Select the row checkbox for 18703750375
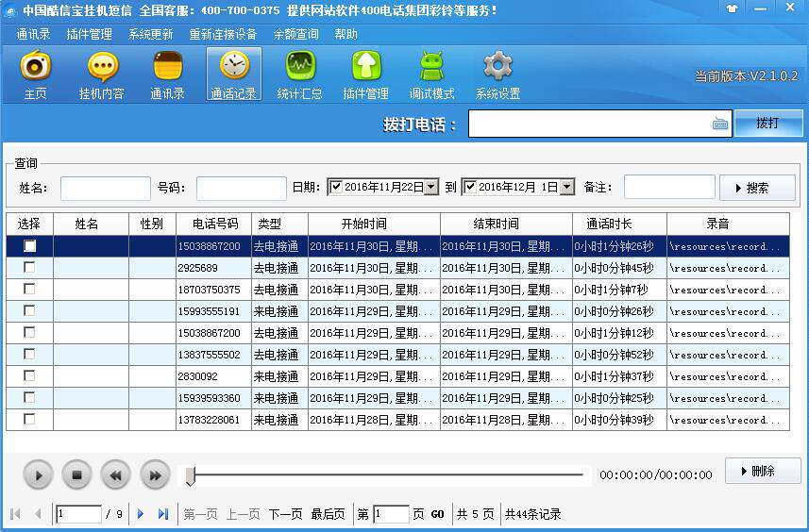The image size is (809, 532). click(x=30, y=290)
